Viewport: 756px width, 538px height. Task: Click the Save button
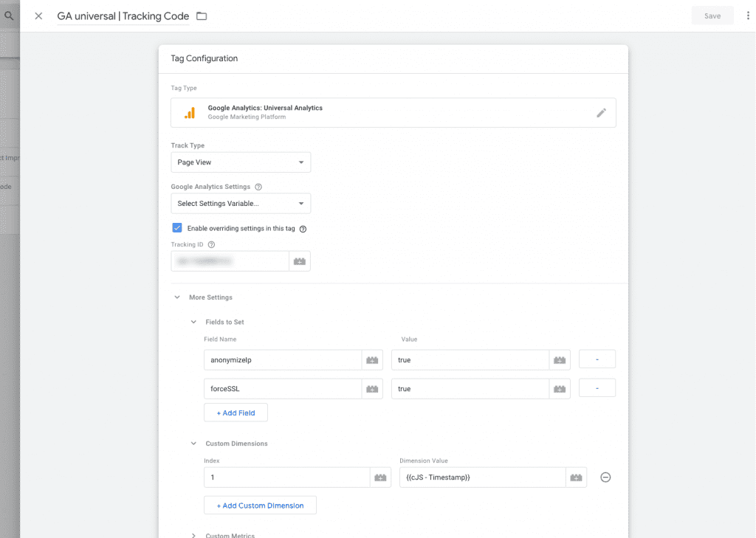712,16
